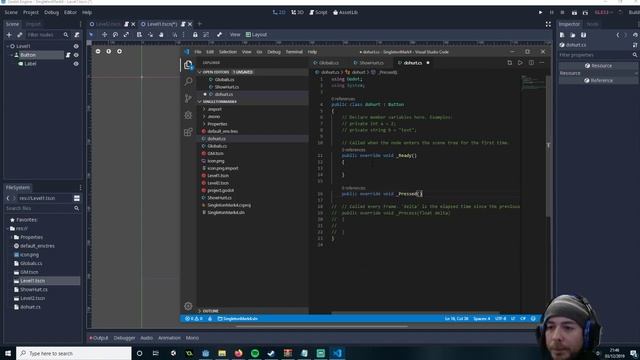Open the Godot Scene menu
This screenshot has width=640, height=360.
[11, 12]
